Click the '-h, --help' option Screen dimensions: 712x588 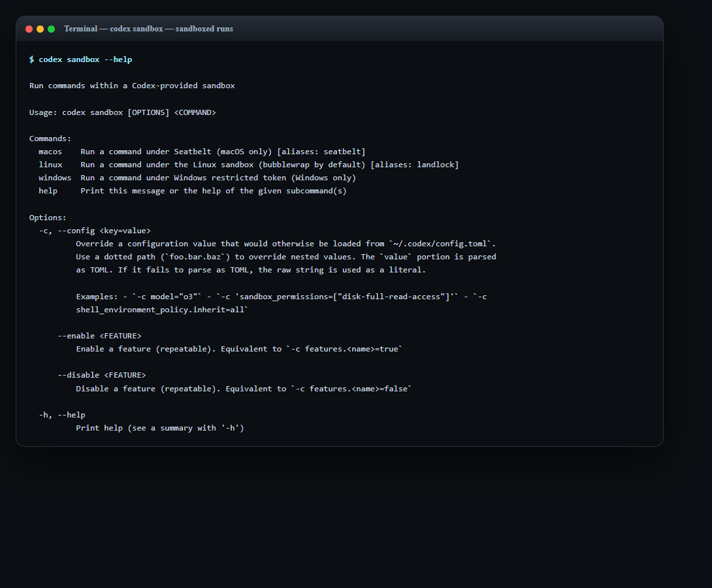(x=62, y=415)
